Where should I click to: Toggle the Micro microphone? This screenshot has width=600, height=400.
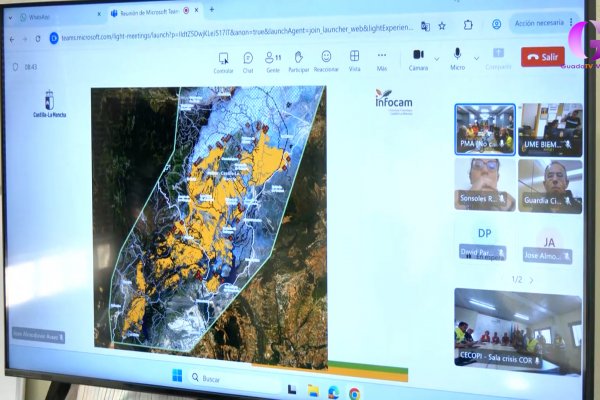(x=457, y=59)
